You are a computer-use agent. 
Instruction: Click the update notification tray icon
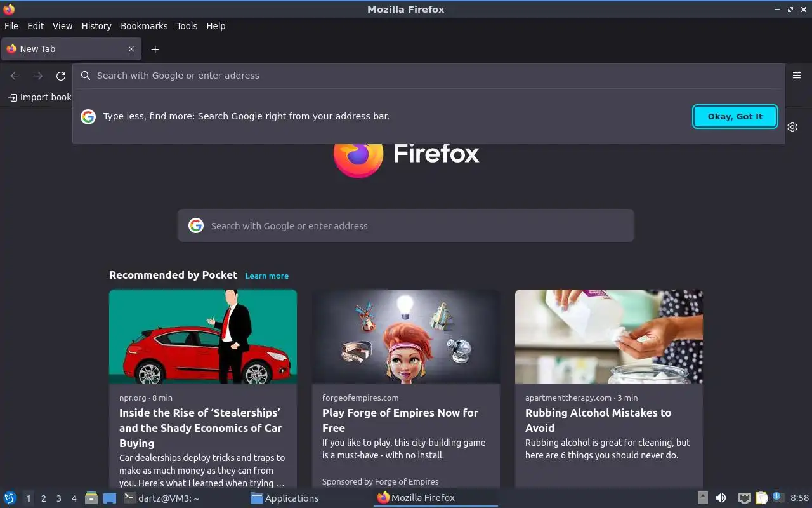778,498
